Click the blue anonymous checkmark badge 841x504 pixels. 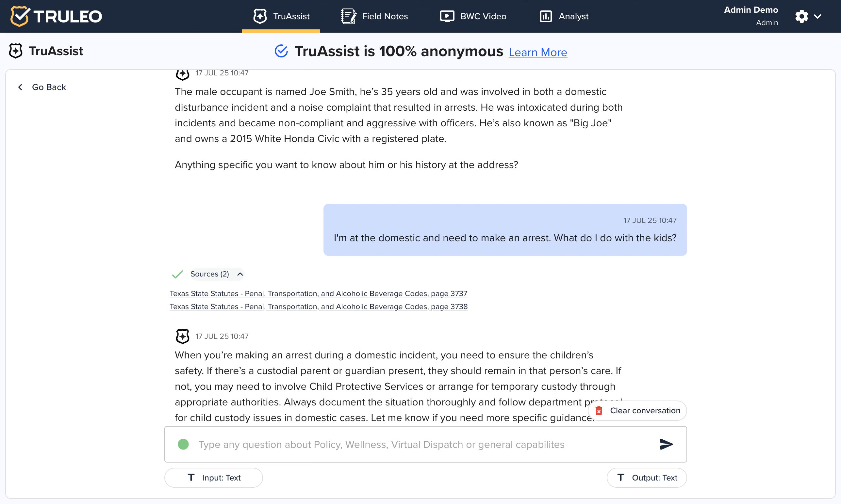[x=281, y=51]
